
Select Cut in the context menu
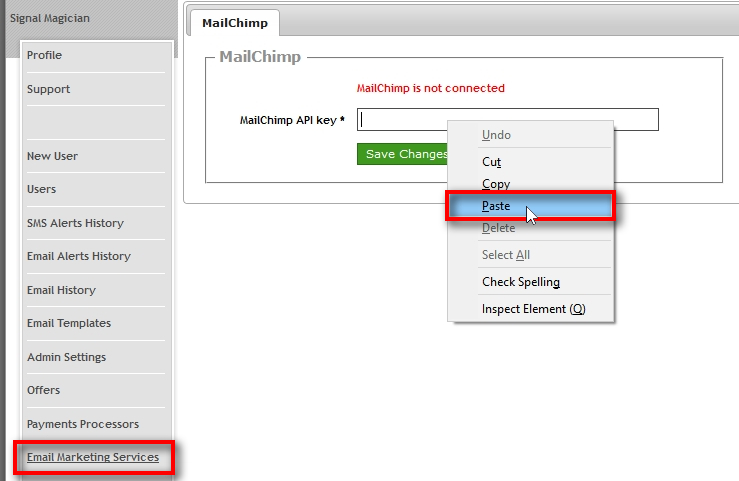coord(491,162)
